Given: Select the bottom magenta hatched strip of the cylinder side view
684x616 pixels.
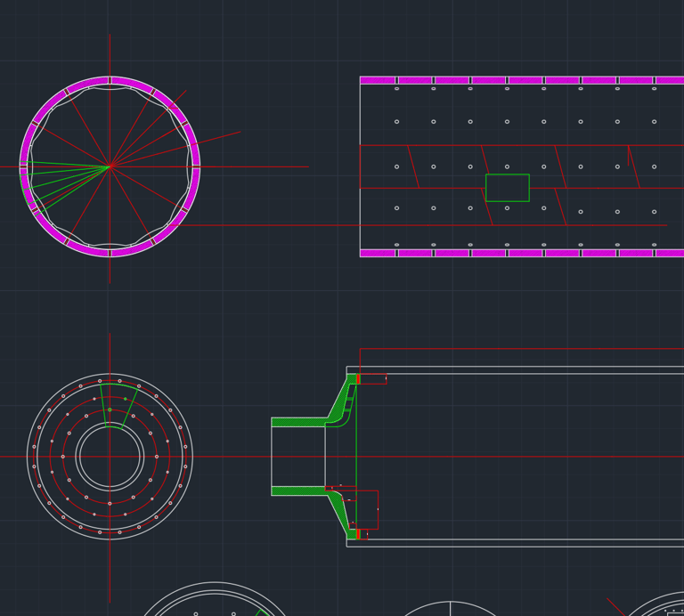Looking at the screenshot, I should [522, 254].
